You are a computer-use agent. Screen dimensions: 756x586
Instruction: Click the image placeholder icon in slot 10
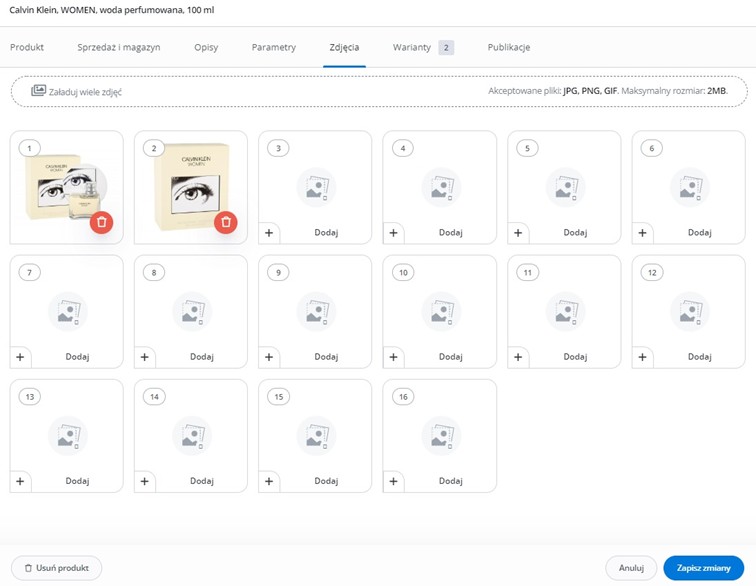coord(441,312)
